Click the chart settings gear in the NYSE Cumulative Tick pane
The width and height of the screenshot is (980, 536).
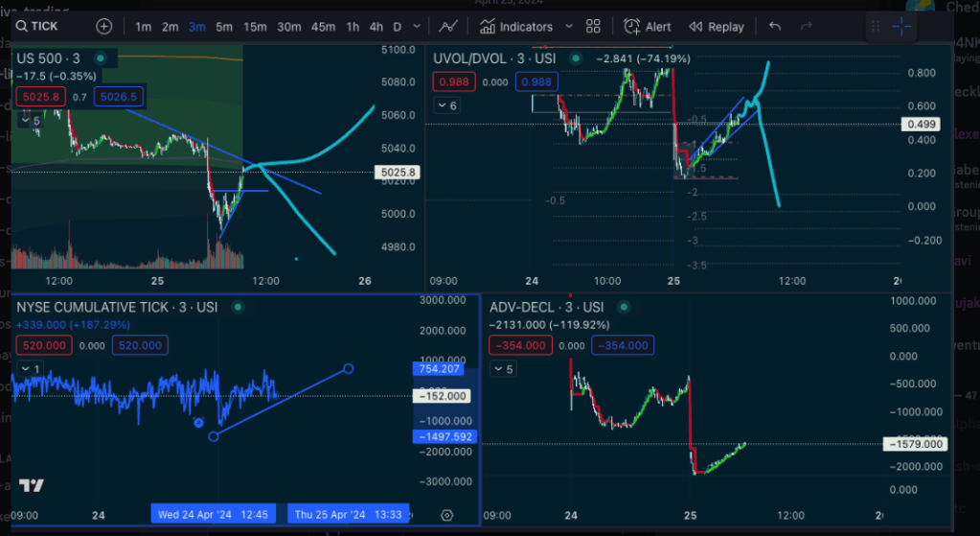(446, 515)
